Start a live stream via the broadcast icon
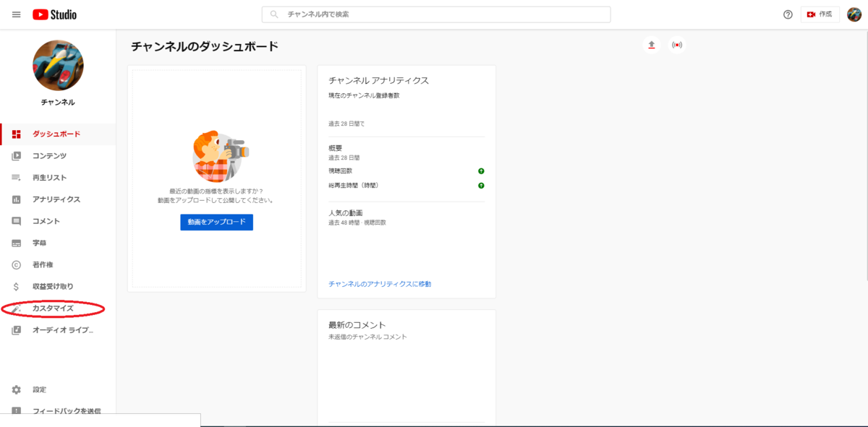 677,44
